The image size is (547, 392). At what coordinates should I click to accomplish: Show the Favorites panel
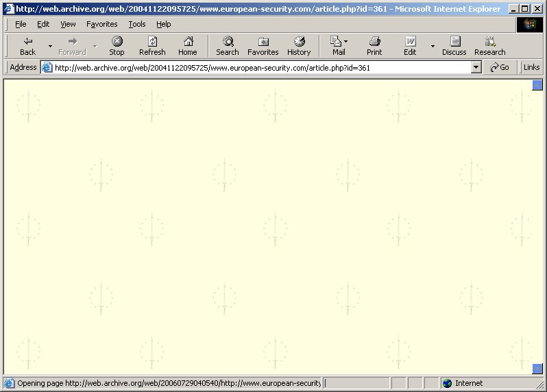(x=263, y=46)
